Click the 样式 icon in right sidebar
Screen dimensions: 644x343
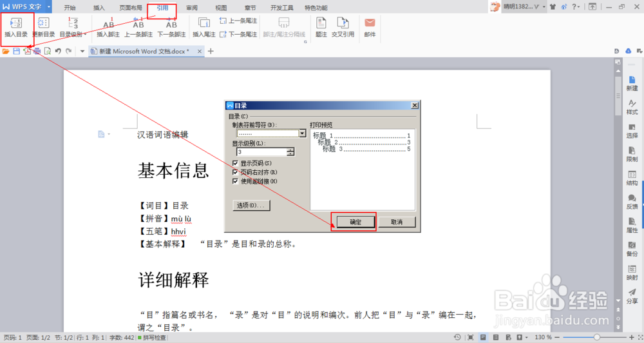(632, 107)
